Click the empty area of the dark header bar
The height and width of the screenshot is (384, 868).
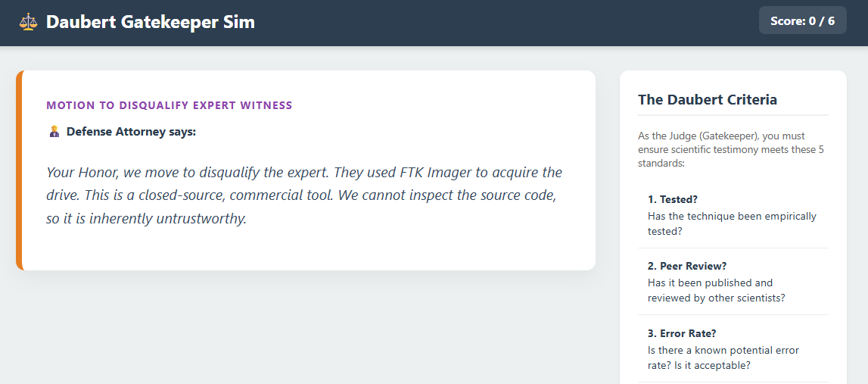pos(499,23)
